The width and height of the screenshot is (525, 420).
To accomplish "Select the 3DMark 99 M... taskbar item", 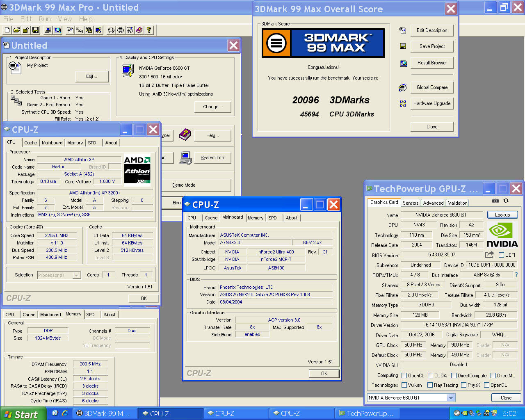I will [x=105, y=413].
